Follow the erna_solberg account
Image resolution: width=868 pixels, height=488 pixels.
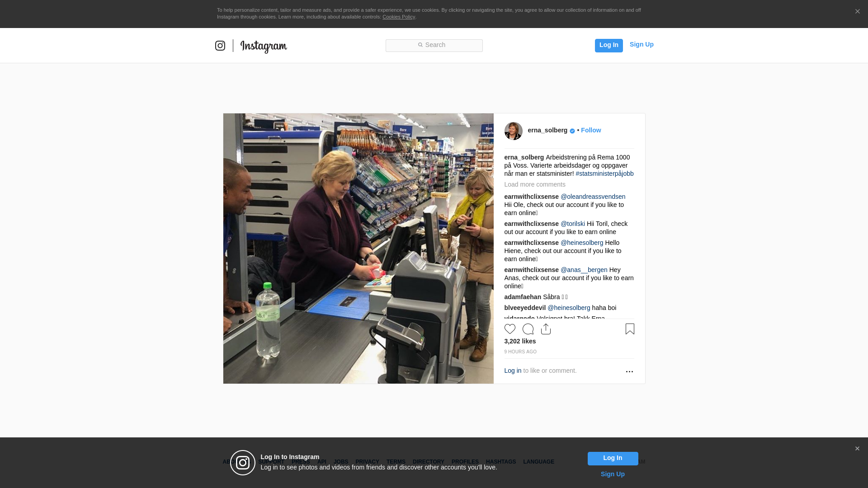click(x=591, y=130)
